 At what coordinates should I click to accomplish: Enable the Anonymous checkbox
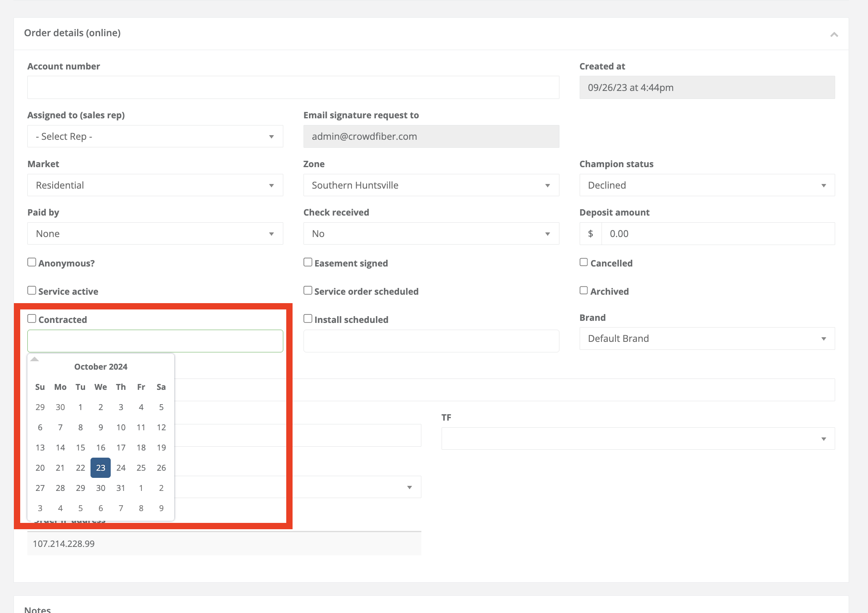pyautogui.click(x=32, y=262)
